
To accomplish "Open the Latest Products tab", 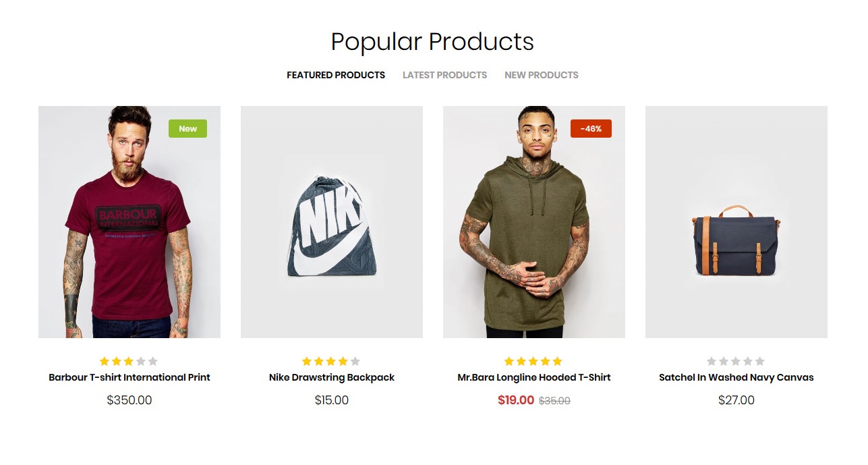I will (444, 75).
